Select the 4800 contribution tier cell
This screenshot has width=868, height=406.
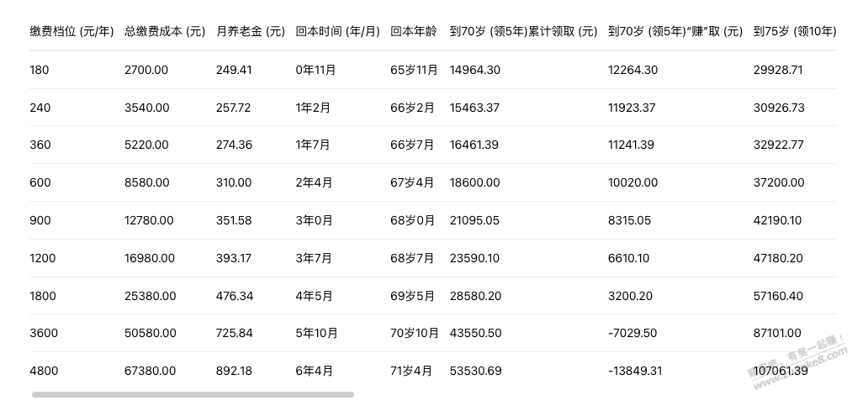coord(44,371)
